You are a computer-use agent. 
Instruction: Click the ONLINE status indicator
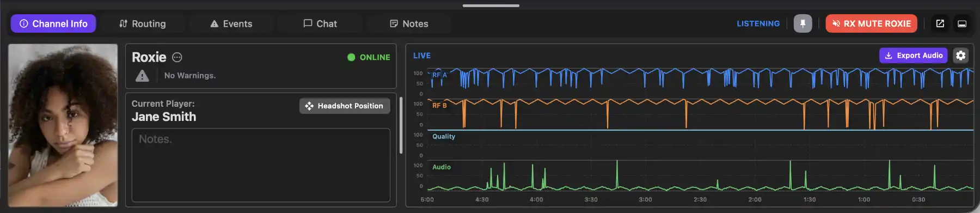click(369, 57)
